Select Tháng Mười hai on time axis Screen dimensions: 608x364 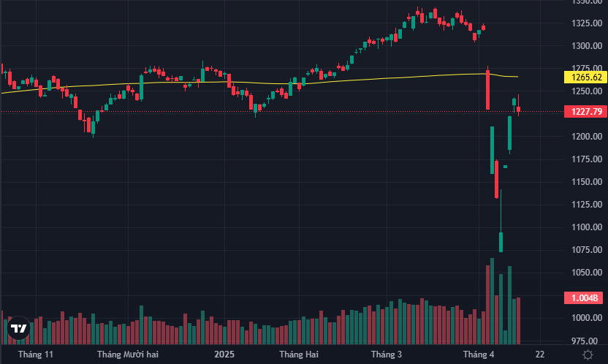coord(128,354)
